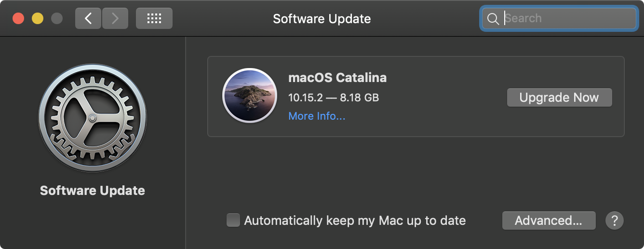Minimize the window using the yellow button

[x=38, y=18]
